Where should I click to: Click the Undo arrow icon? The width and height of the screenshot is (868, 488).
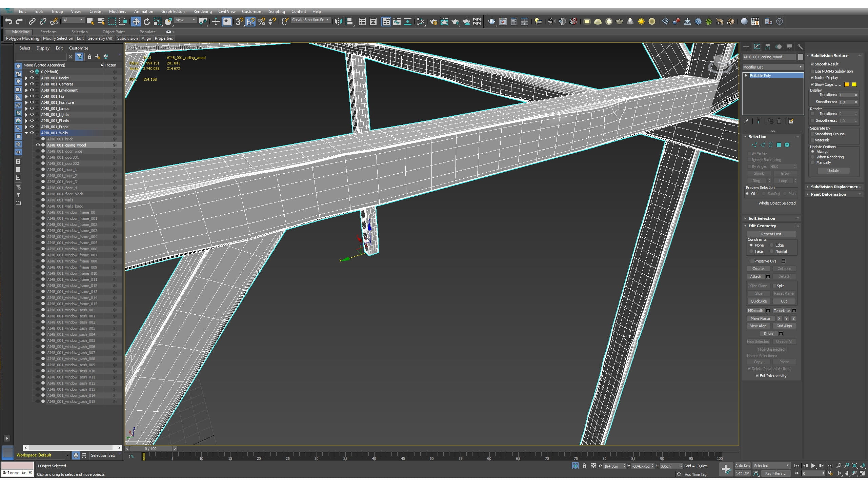(x=8, y=22)
